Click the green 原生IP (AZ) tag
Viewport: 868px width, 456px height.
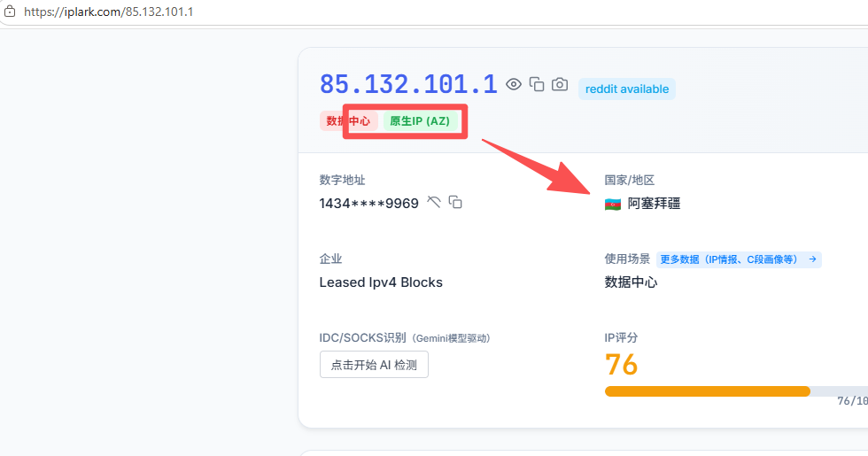[420, 121]
